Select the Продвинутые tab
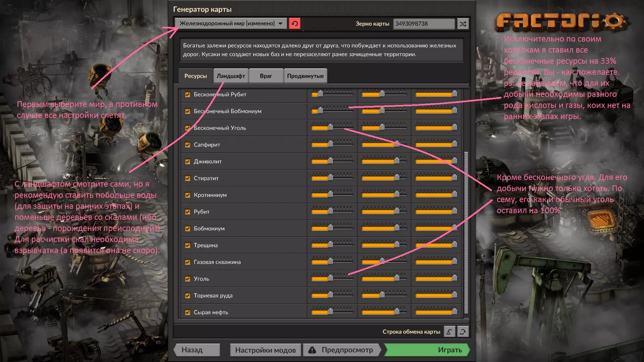 (x=305, y=76)
